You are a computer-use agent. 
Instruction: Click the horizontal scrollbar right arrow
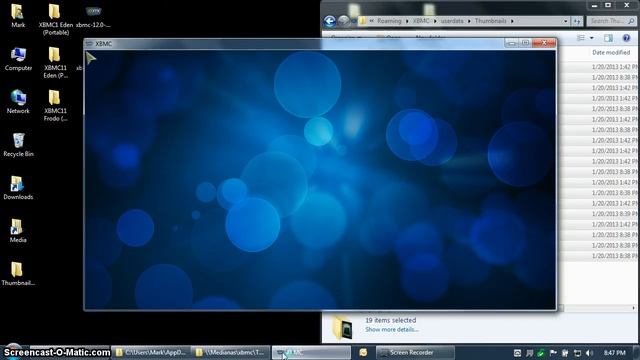pos(633,308)
